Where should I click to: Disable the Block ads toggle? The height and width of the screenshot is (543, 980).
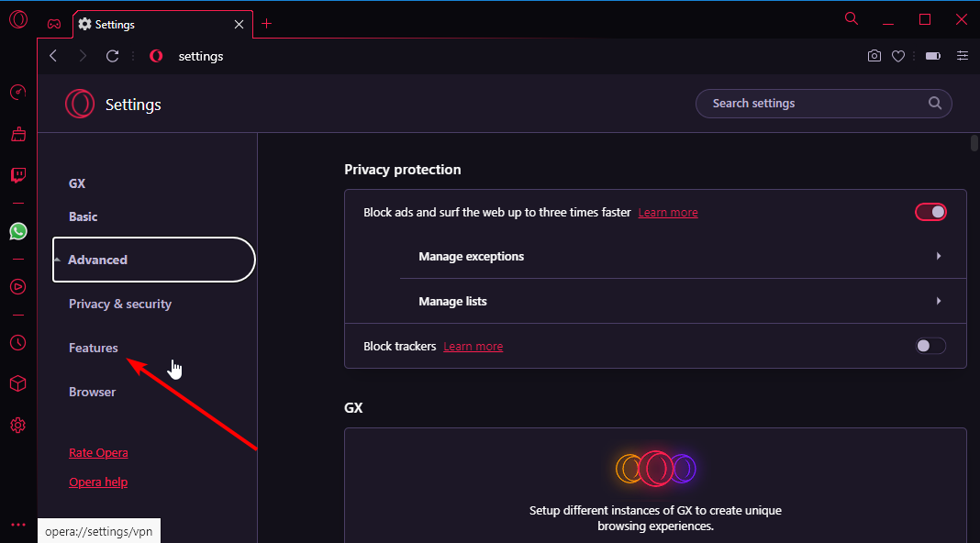point(930,212)
